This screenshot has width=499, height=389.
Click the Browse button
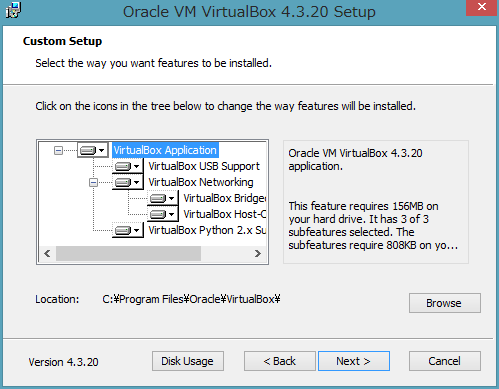(445, 303)
